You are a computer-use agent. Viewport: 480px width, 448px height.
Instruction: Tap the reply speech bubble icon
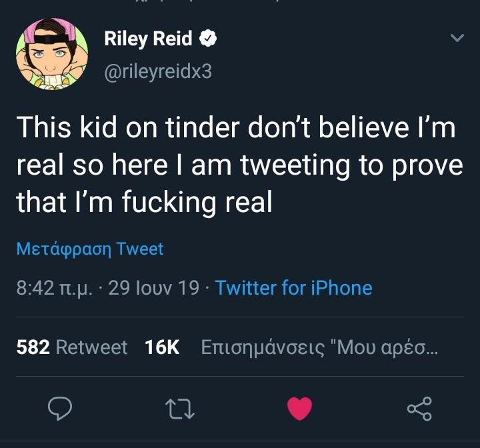coord(61,409)
